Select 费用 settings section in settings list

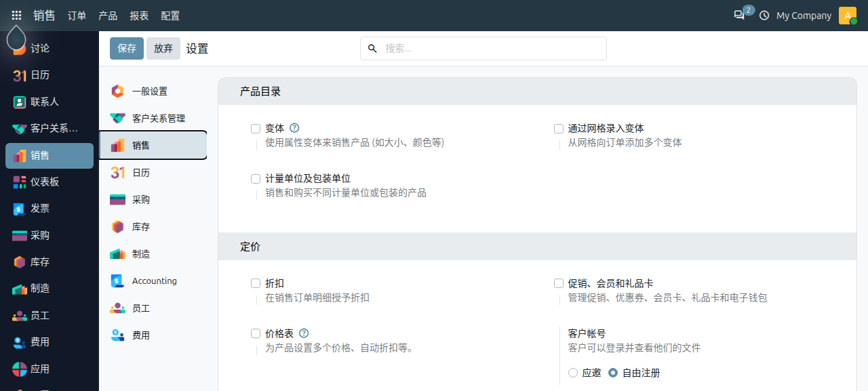(153, 335)
